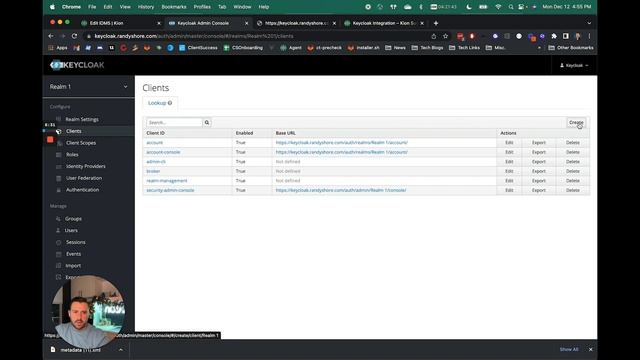Open the Profiles menu in menu bar
The width and height of the screenshot is (640, 360).
(x=202, y=7)
